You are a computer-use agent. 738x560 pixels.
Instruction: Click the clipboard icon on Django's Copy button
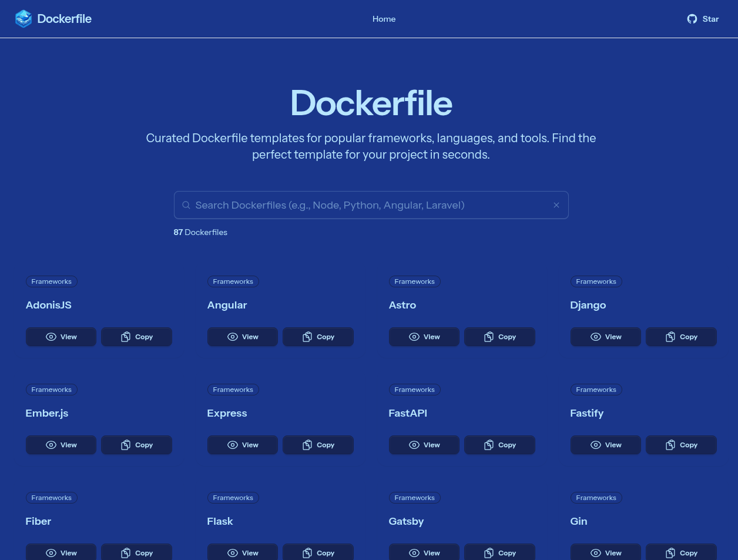(670, 337)
